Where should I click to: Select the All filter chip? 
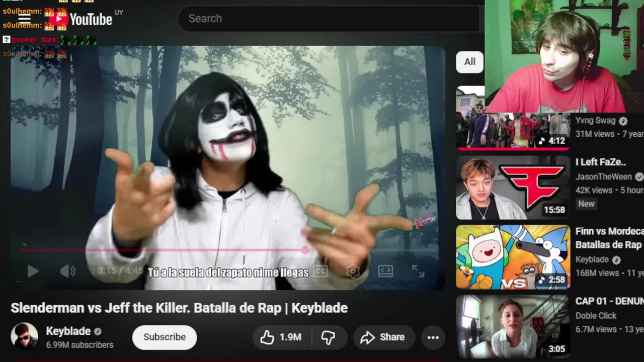pos(469,61)
